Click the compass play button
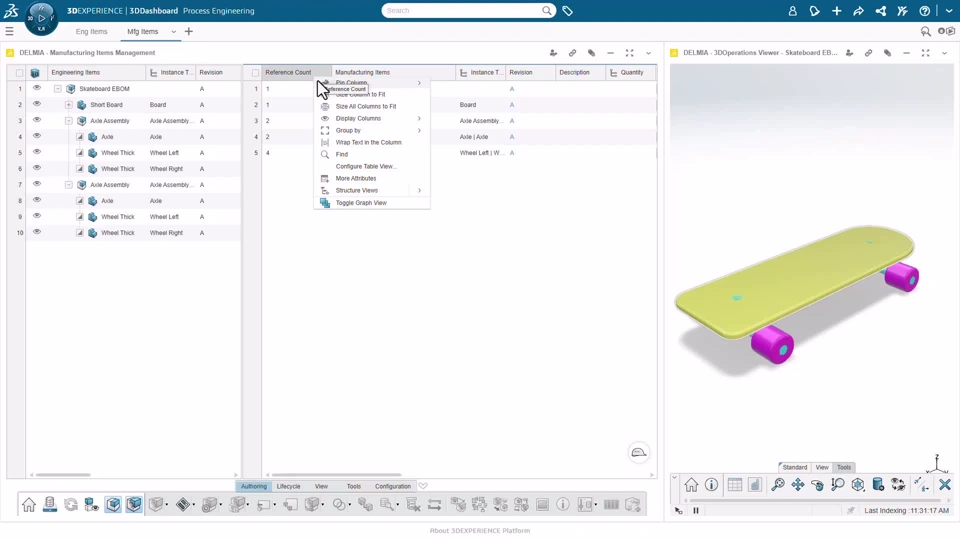 click(x=41, y=18)
